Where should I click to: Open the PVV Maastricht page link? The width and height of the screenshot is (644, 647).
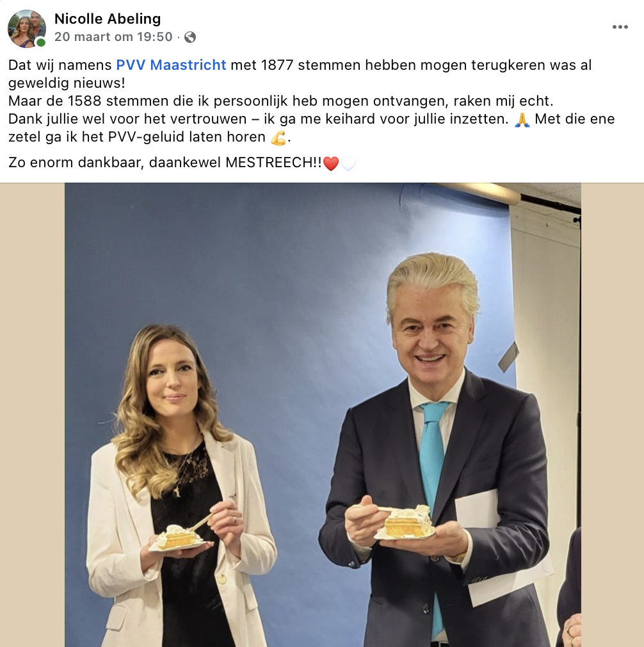click(171, 65)
